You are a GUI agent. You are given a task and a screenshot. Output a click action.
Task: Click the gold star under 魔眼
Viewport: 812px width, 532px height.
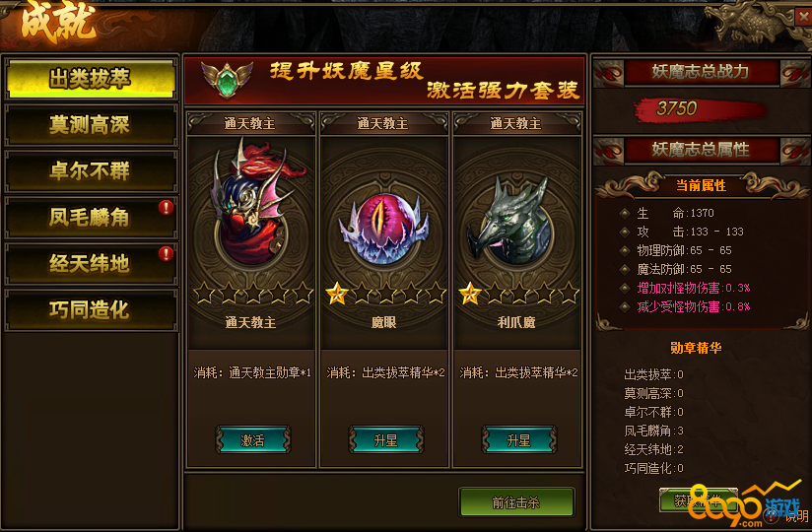(337, 294)
